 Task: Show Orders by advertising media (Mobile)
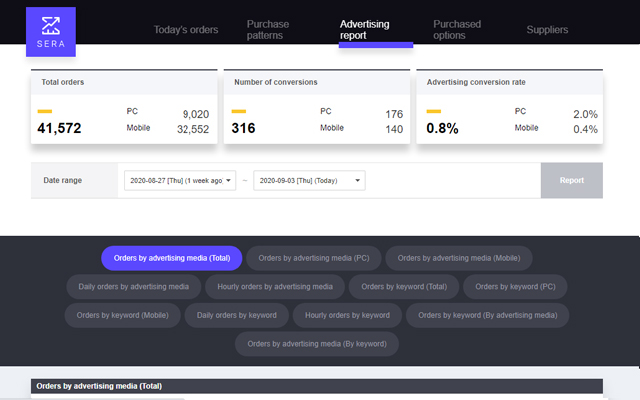(x=459, y=258)
